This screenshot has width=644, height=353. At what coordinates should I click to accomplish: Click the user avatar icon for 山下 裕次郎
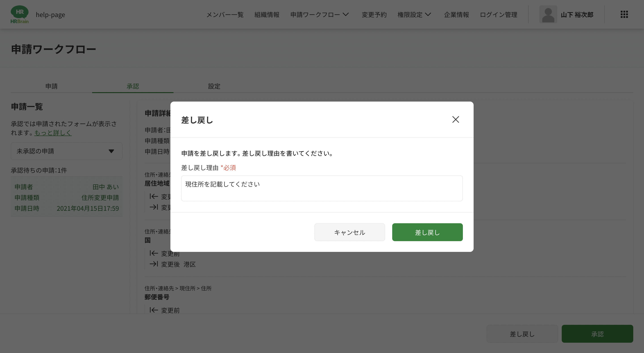click(548, 15)
